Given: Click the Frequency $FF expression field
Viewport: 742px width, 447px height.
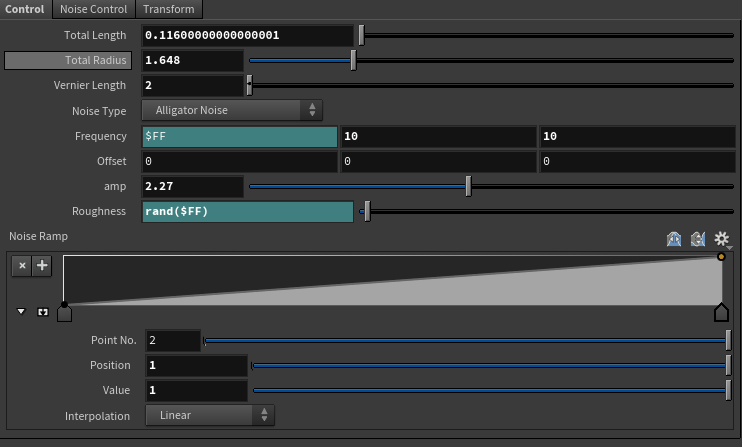Looking at the screenshot, I should [240, 136].
